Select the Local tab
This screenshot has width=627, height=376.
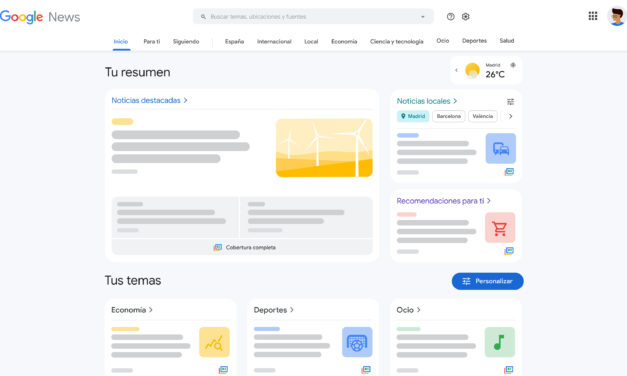click(311, 42)
